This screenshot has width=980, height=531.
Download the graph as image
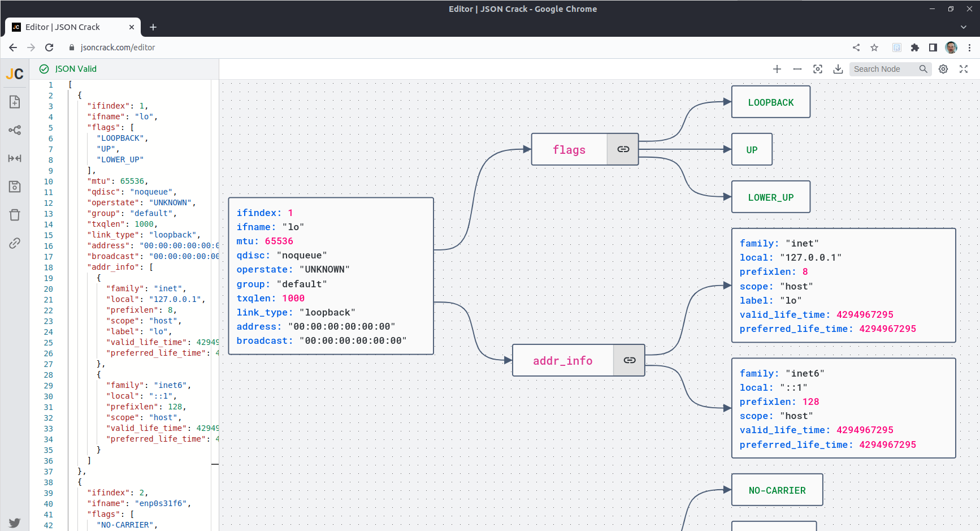point(838,69)
